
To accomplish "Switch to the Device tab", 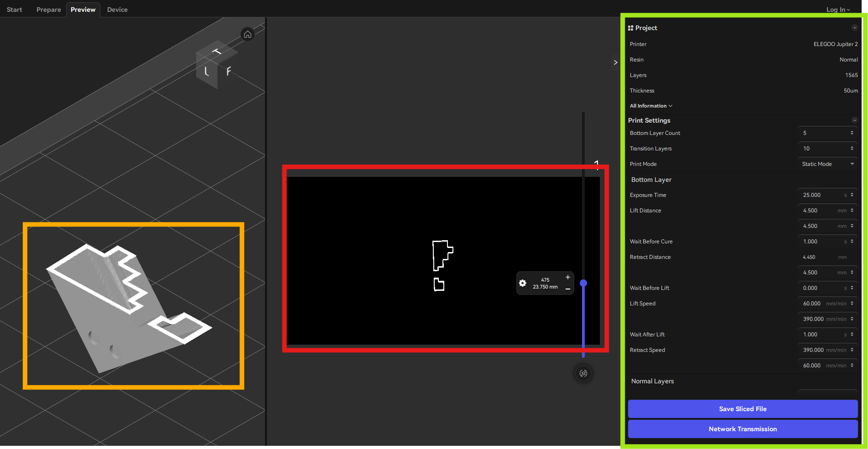I will (117, 10).
